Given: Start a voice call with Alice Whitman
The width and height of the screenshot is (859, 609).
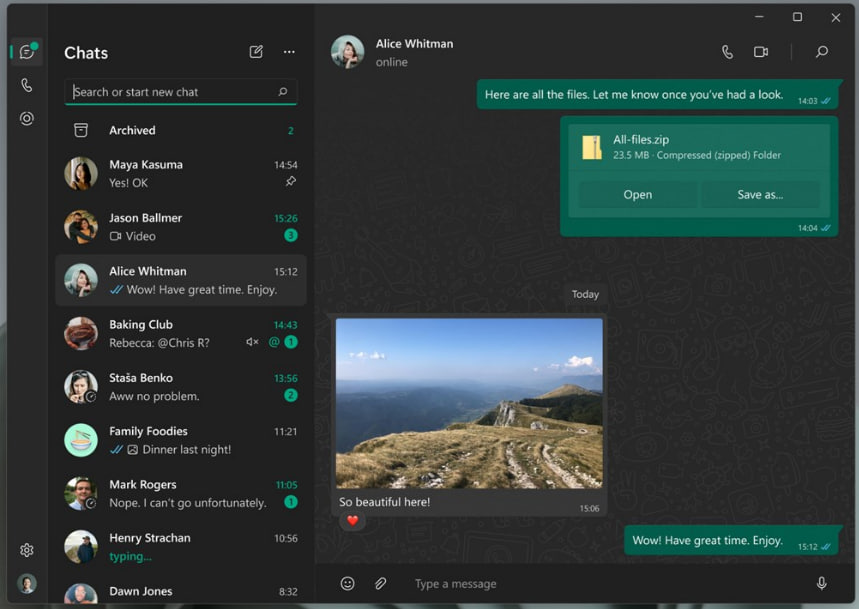Looking at the screenshot, I should click(727, 52).
